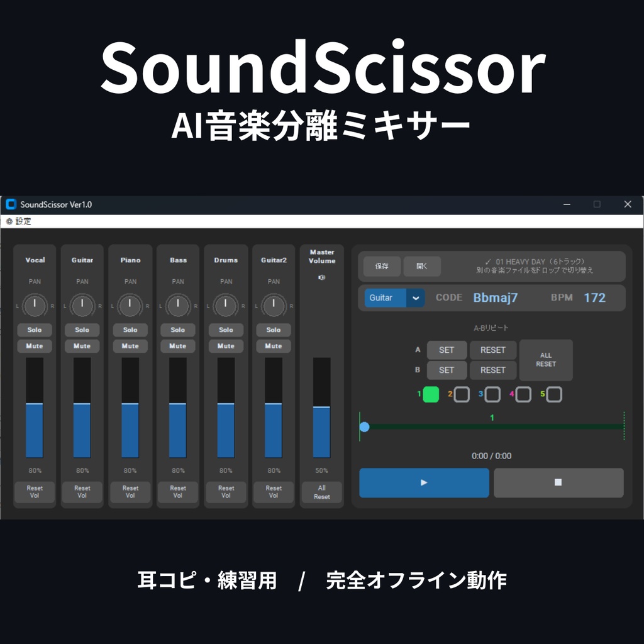Click the BPM value 172
This screenshot has height=644, width=644.
point(595,297)
